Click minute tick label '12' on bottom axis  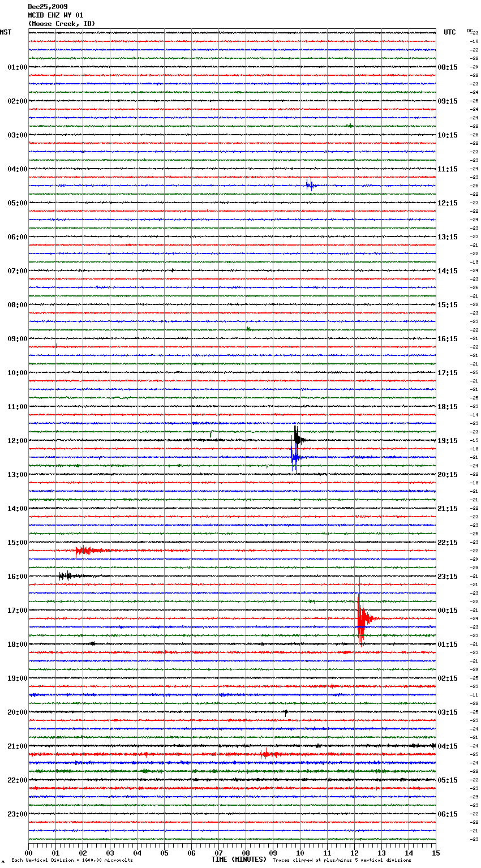pyautogui.click(x=355, y=853)
